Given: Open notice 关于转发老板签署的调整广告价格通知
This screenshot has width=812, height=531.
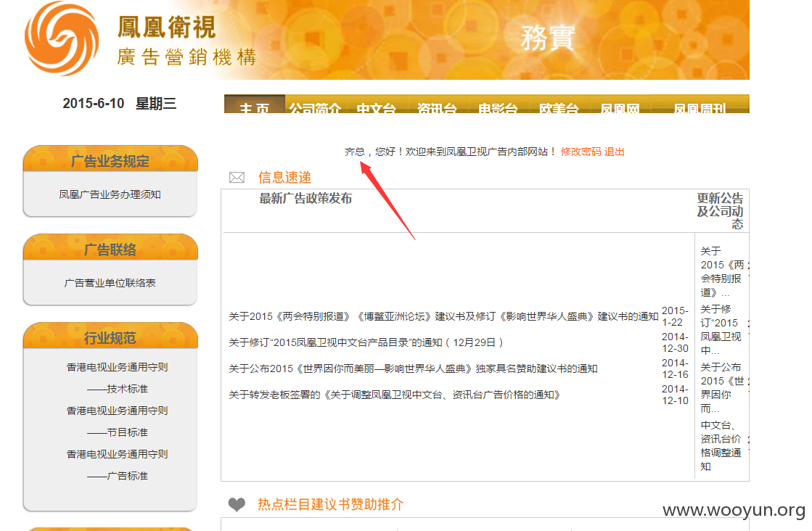Looking at the screenshot, I should pos(395,395).
